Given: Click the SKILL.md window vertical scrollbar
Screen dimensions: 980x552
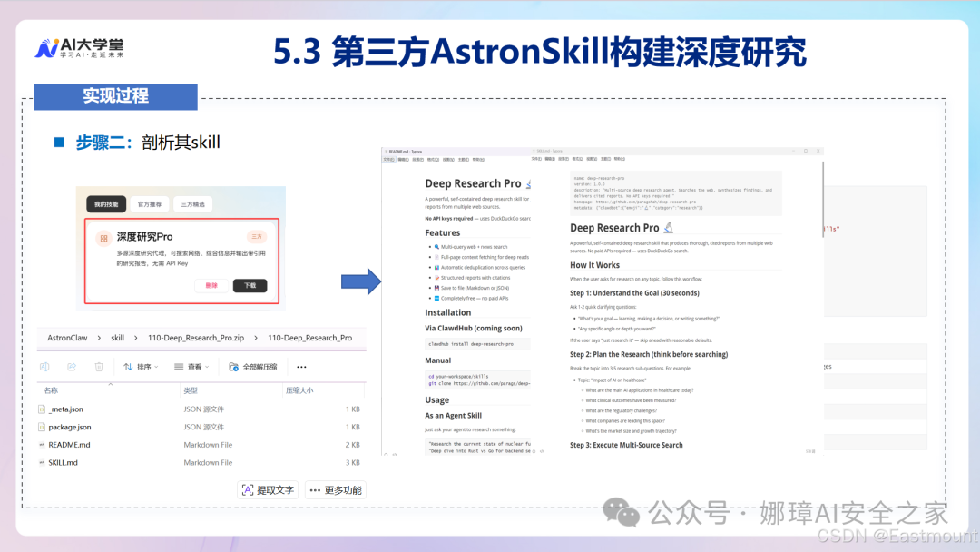Looking at the screenshot, I should pyautogui.click(x=822, y=199).
